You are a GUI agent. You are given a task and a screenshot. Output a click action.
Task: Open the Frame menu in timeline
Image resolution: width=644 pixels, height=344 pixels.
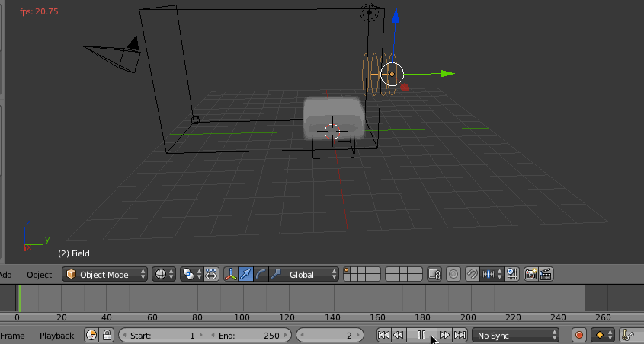click(12, 336)
